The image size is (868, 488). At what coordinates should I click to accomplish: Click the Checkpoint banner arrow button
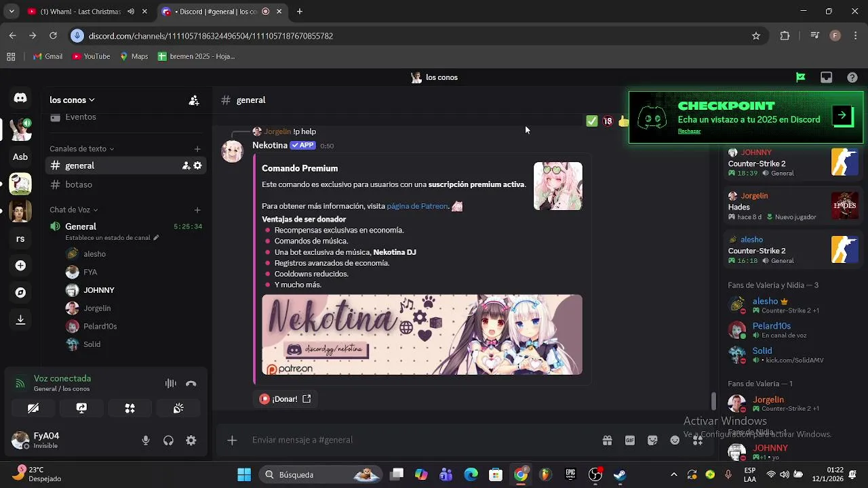[842, 115]
